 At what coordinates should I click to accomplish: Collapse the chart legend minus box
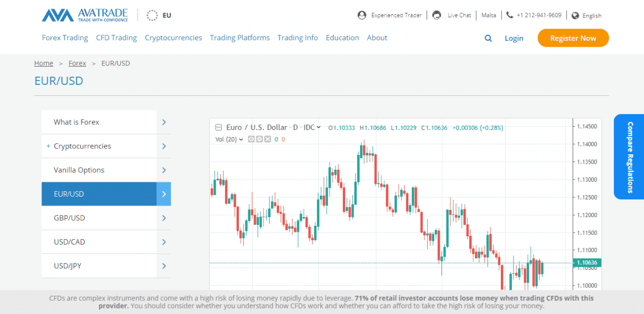[219, 127]
